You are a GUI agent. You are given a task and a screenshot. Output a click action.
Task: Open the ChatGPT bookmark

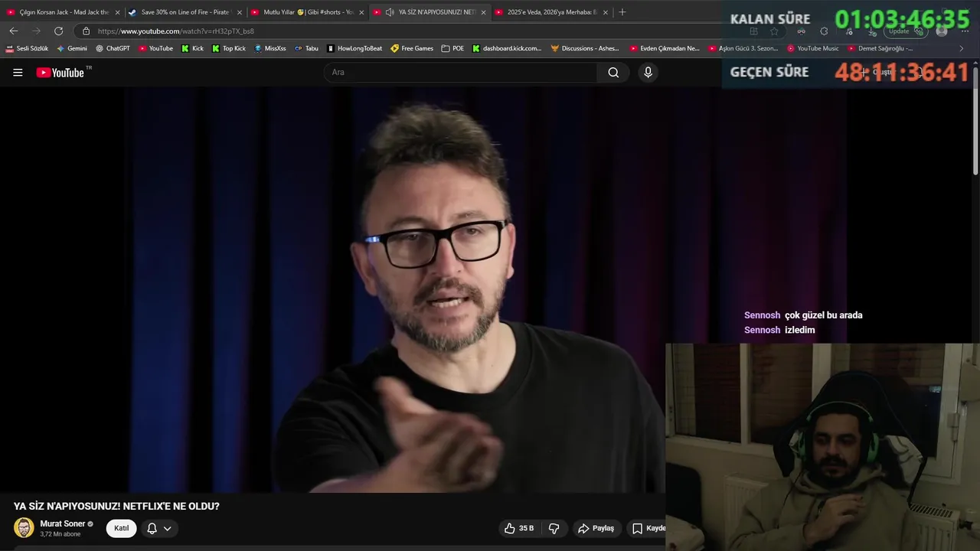pos(113,48)
